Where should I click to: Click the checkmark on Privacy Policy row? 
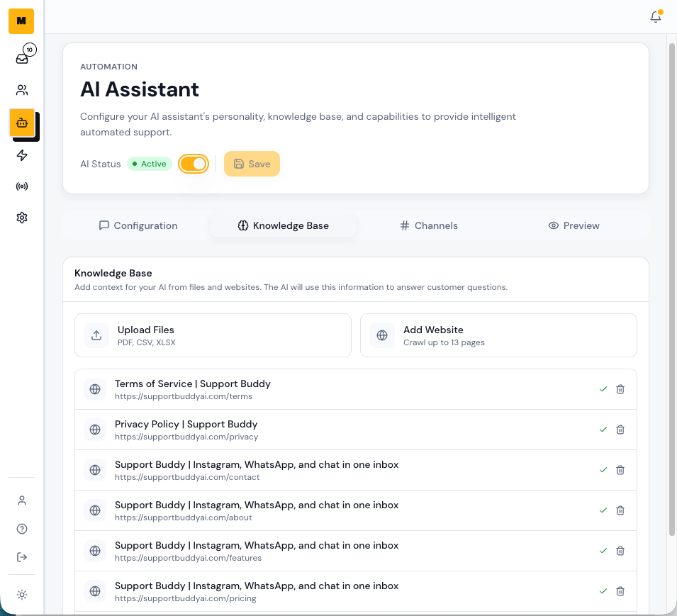coord(603,430)
